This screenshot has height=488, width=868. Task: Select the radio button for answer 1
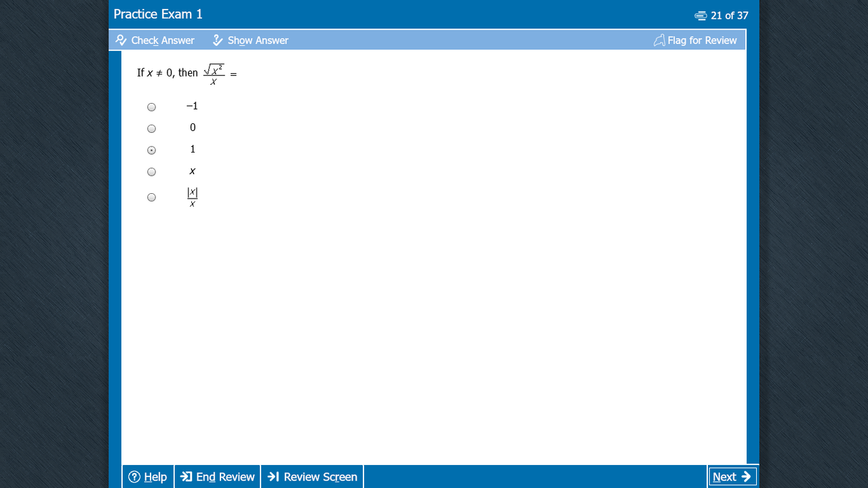point(151,150)
